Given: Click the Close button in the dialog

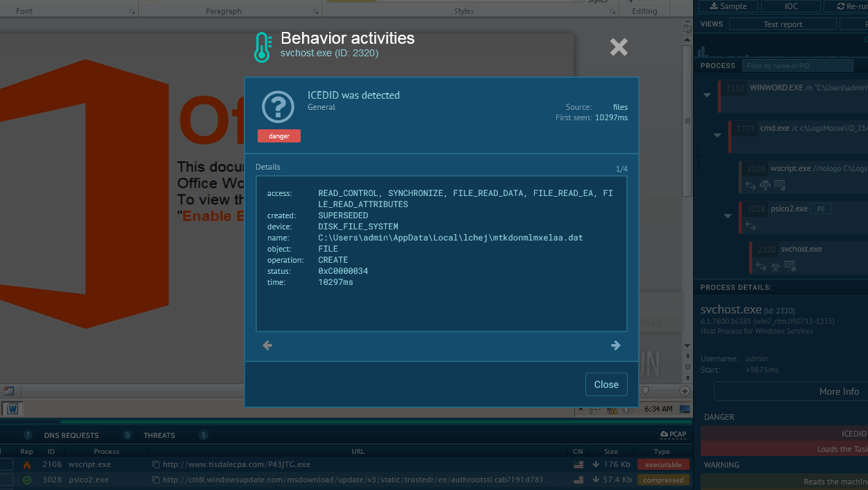Looking at the screenshot, I should (606, 384).
